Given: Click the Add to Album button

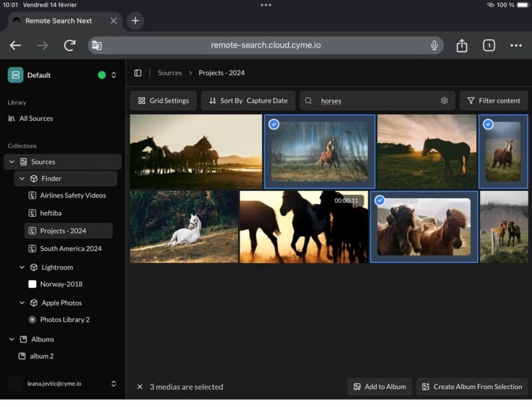Looking at the screenshot, I should [x=379, y=387].
